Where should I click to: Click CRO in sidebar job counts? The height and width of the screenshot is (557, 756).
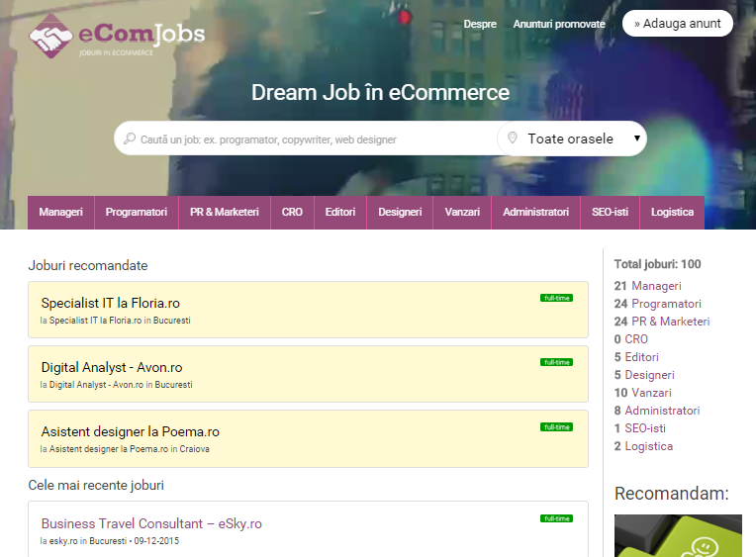[636, 339]
